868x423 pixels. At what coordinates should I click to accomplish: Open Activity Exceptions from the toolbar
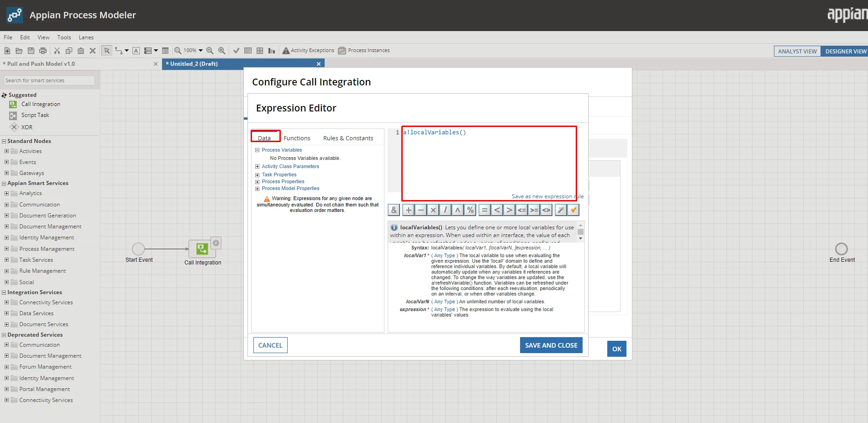pyautogui.click(x=308, y=51)
